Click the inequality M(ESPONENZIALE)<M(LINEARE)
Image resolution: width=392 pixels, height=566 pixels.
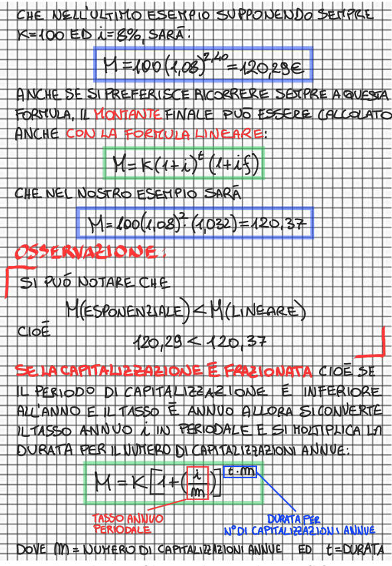(x=186, y=311)
